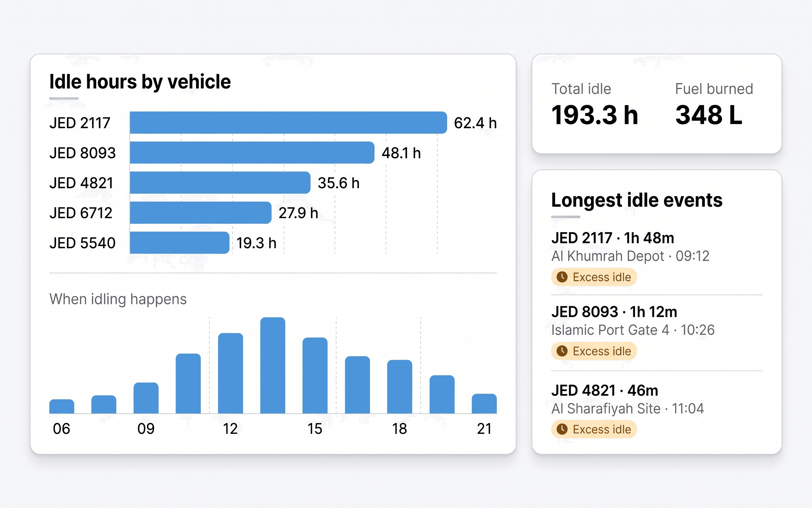The image size is (812, 508).
Task: Open the JED 2117 · 1h 48m event
Action: click(613, 238)
